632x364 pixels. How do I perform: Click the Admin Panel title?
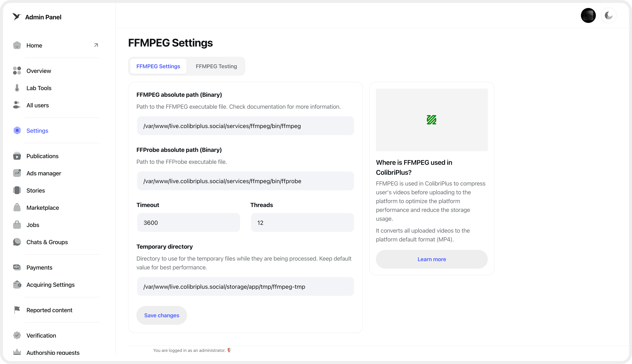coord(43,17)
